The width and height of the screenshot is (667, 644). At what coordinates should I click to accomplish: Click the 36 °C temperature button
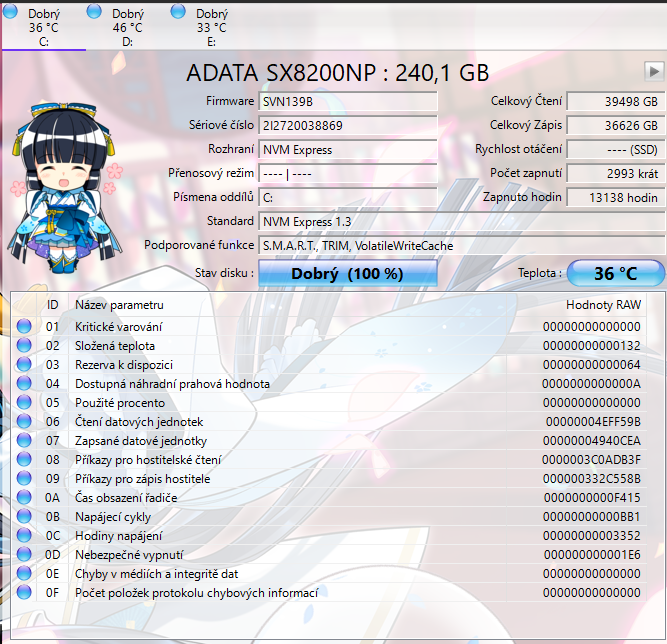point(616,274)
